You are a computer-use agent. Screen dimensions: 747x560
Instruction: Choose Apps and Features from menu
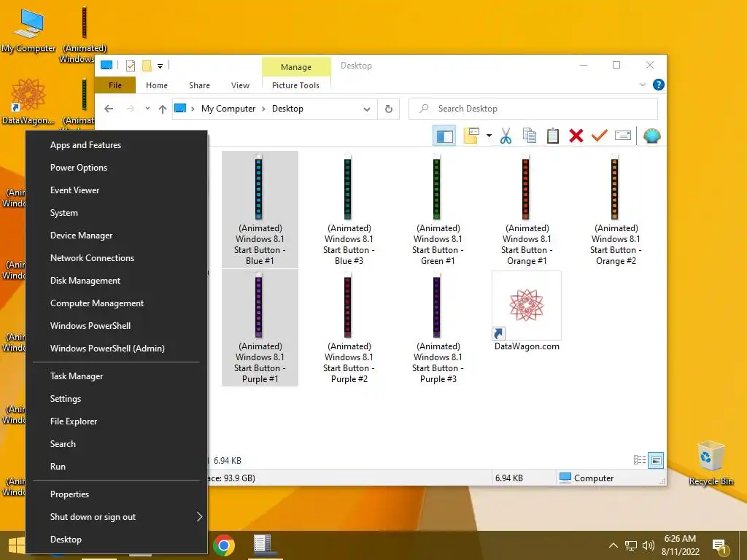(117, 145)
